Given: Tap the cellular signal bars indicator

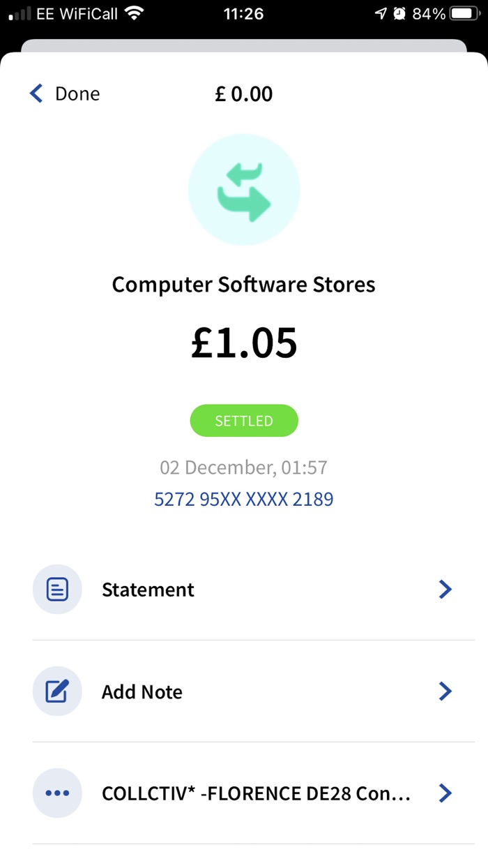Looking at the screenshot, I should (20, 13).
